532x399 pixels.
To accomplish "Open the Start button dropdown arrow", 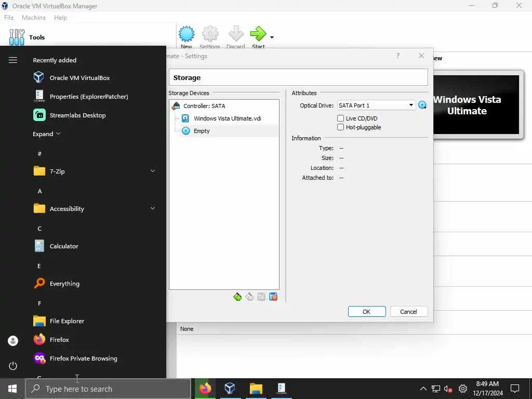I will pos(272,37).
